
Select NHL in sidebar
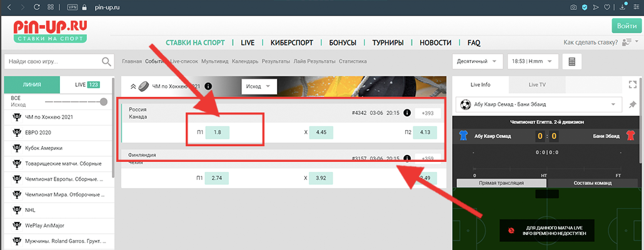click(58, 210)
